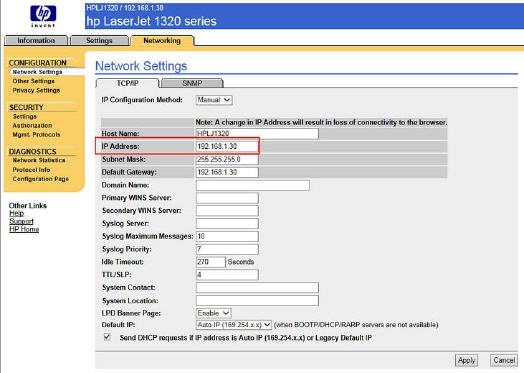The width and height of the screenshot is (524, 373).
Task: Click the Apply button
Action: point(467,360)
